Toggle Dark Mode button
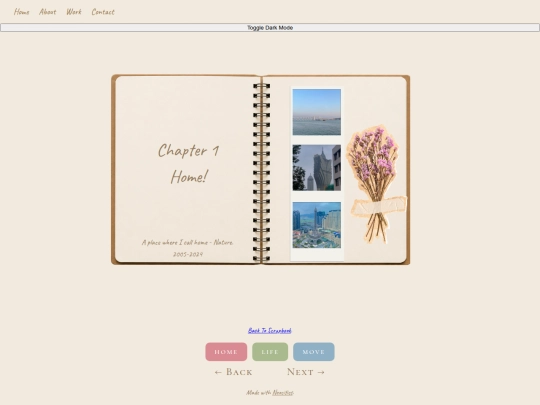Screen dimensions: 540x405 [270, 28]
